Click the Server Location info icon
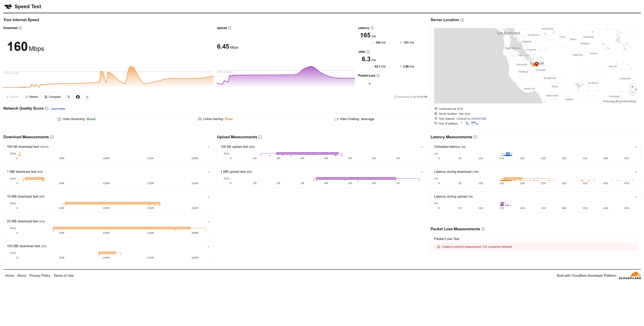 462,20
